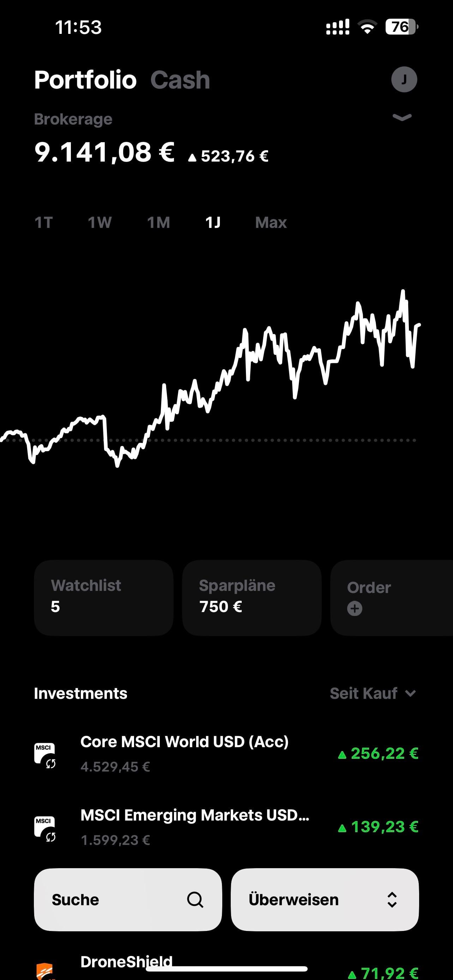Switch chart range to 1M
This screenshot has width=453, height=980.
click(158, 223)
